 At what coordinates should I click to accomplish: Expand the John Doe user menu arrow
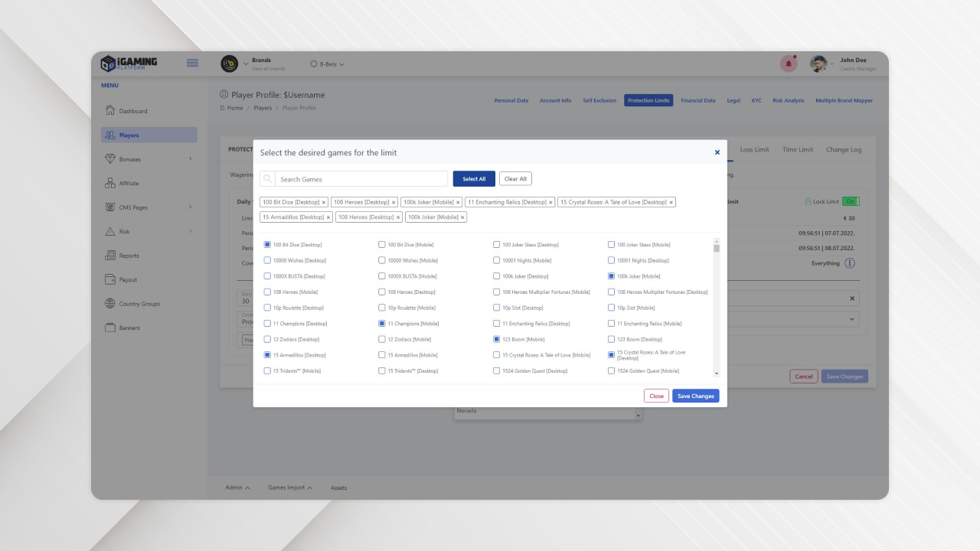[832, 64]
